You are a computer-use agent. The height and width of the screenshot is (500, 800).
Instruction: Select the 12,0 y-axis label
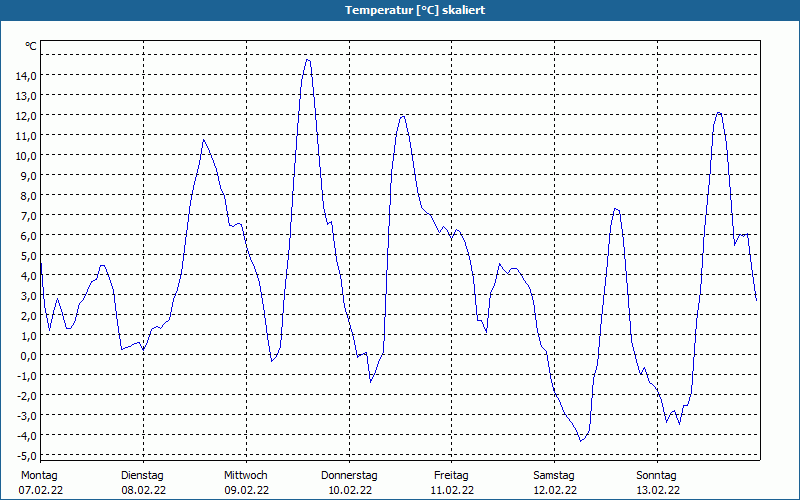(26, 115)
